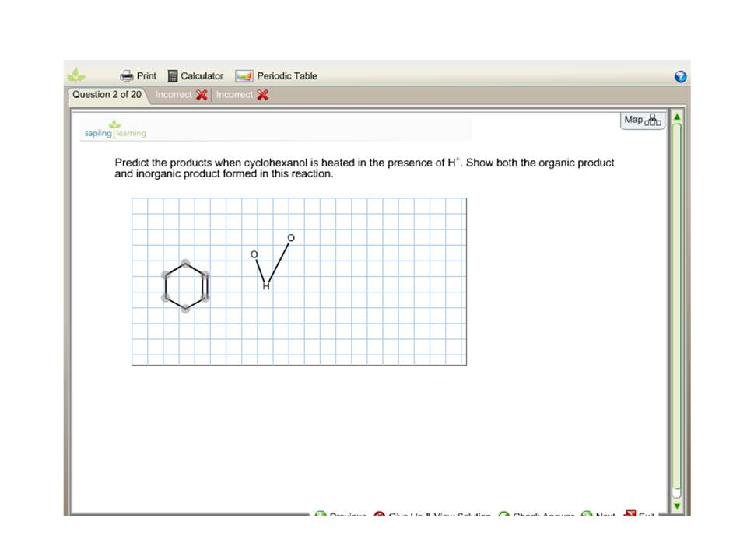Click the blue Help question mark icon
747x560 pixels.
click(680, 76)
